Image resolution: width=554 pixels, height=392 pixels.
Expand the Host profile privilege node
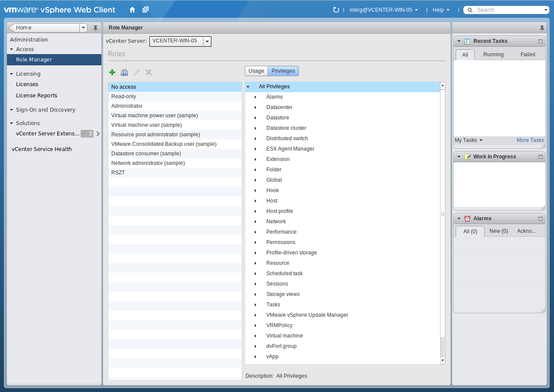point(256,211)
